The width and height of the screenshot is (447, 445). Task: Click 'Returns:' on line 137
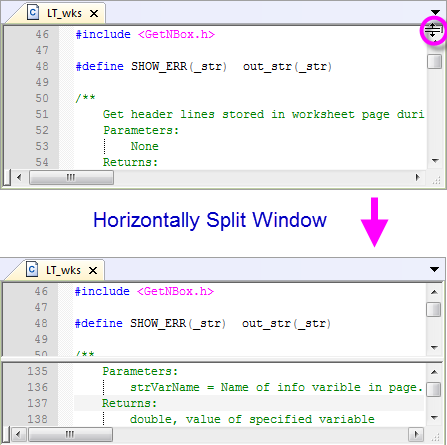(129, 403)
